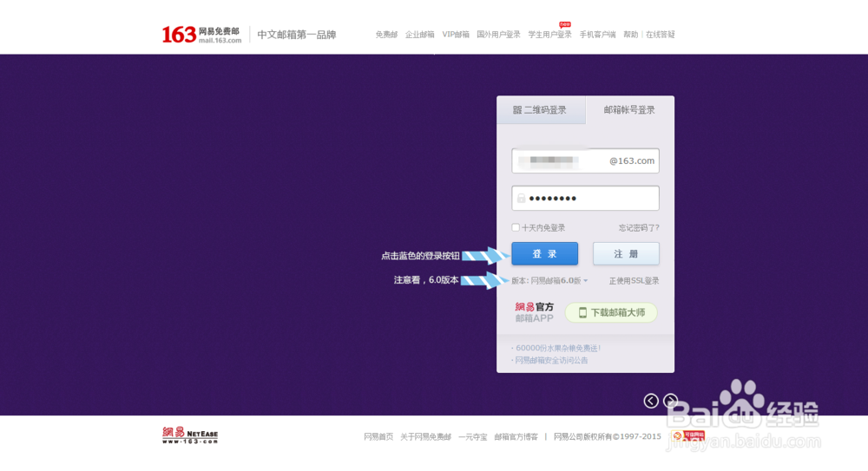Click 下载邮箱大师 button
The width and height of the screenshot is (868, 471).
pyautogui.click(x=611, y=313)
